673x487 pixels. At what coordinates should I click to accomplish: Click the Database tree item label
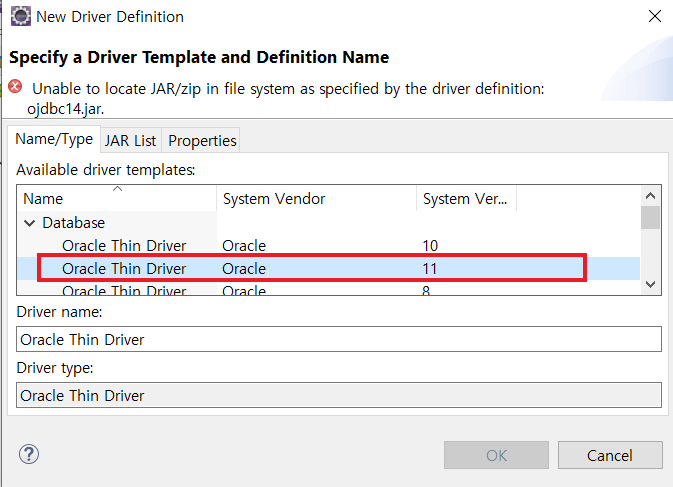73,223
